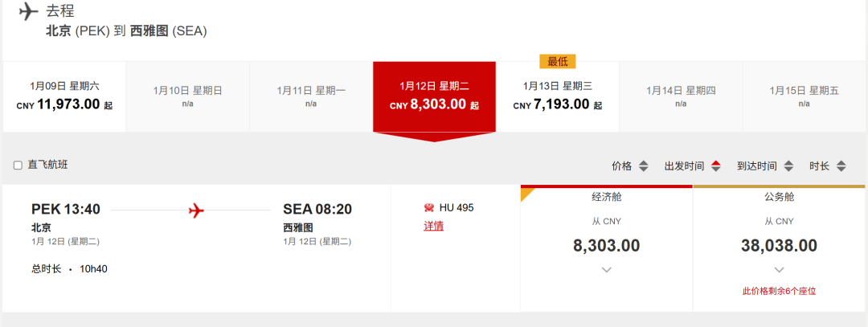Click the 出发时间 sort arrows icon

[x=716, y=166]
